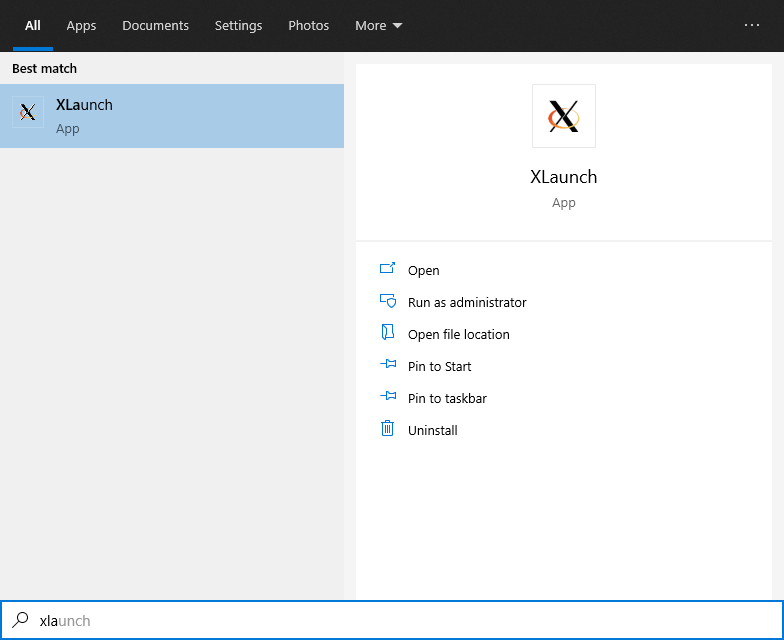Choose Run as administrator

point(467,302)
